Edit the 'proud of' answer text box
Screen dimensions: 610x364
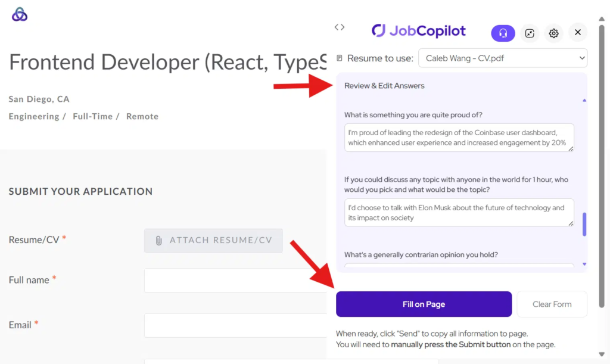pos(459,138)
